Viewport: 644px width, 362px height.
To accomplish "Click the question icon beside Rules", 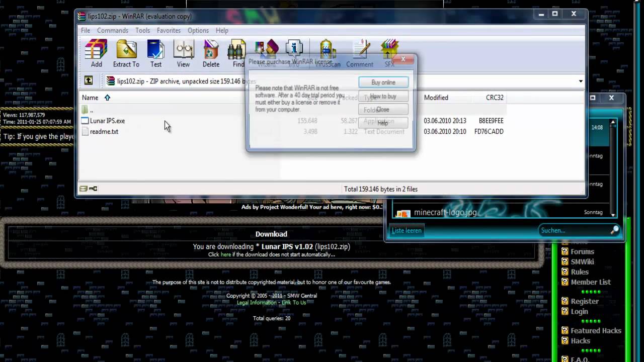I will point(565,271).
